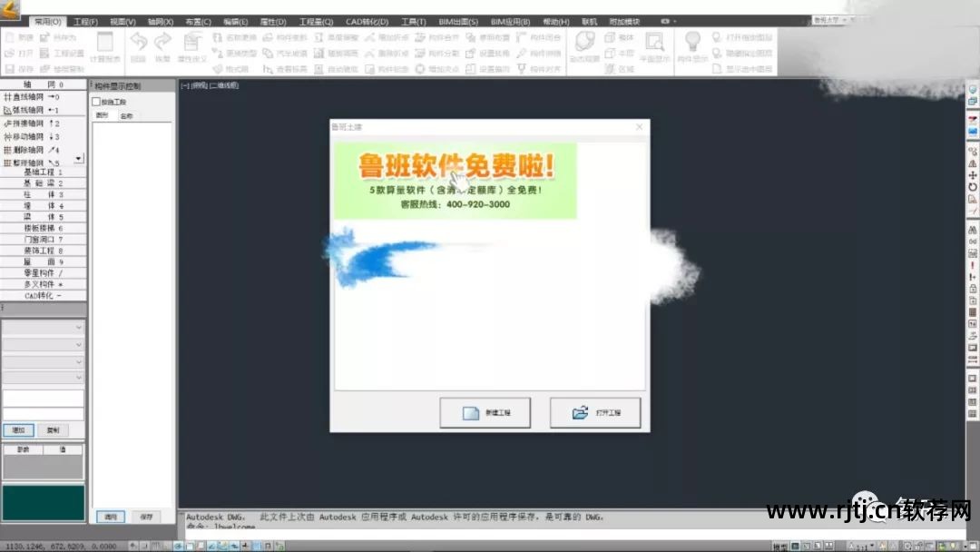Select the 装饰工程 8 category
The image size is (980, 552).
coord(44,251)
